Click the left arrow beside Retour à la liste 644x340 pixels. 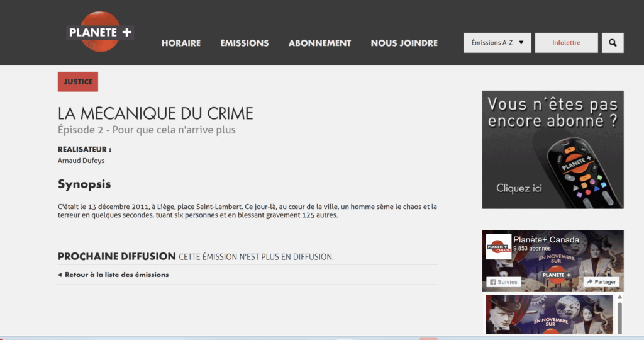[x=60, y=275]
